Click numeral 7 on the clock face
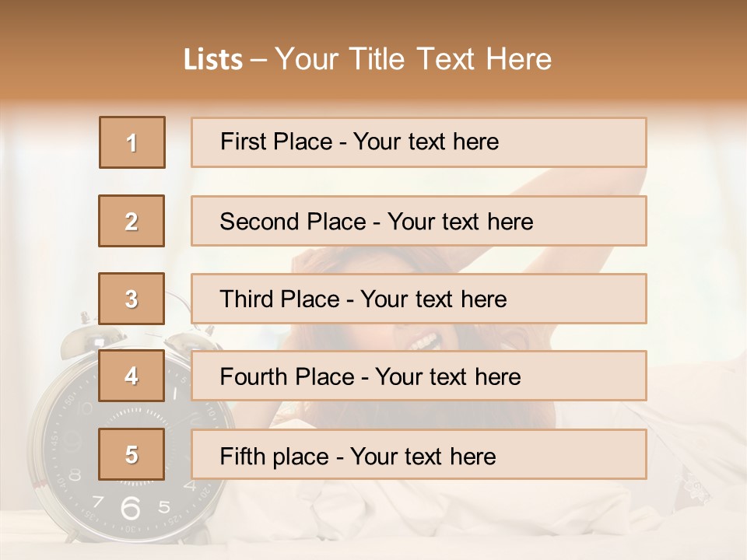 click(99, 501)
